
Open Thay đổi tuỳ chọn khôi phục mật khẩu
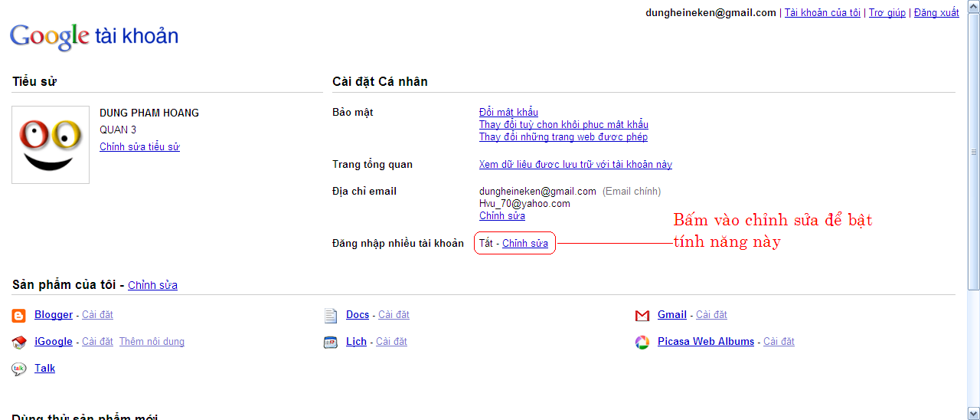click(x=563, y=125)
